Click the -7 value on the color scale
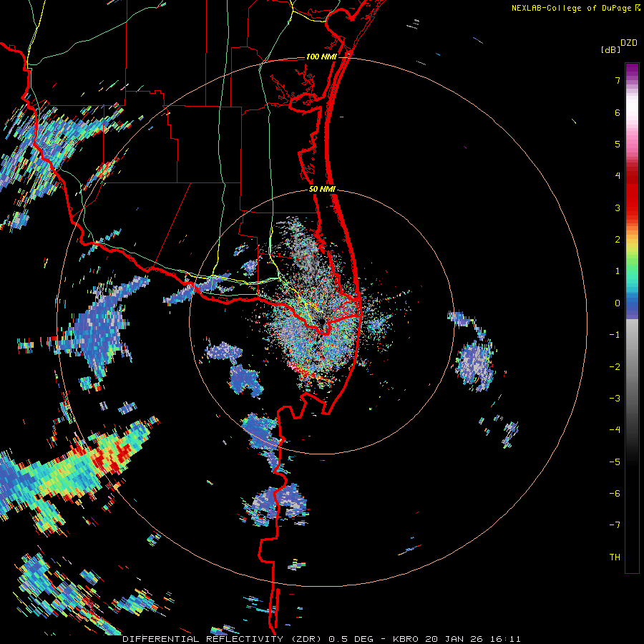The width and height of the screenshot is (644, 644). point(615,525)
